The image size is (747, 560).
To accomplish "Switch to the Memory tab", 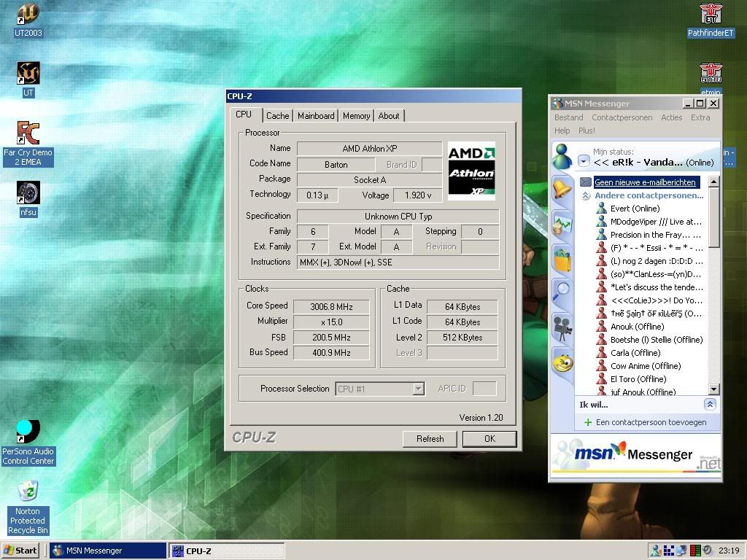I will point(356,116).
